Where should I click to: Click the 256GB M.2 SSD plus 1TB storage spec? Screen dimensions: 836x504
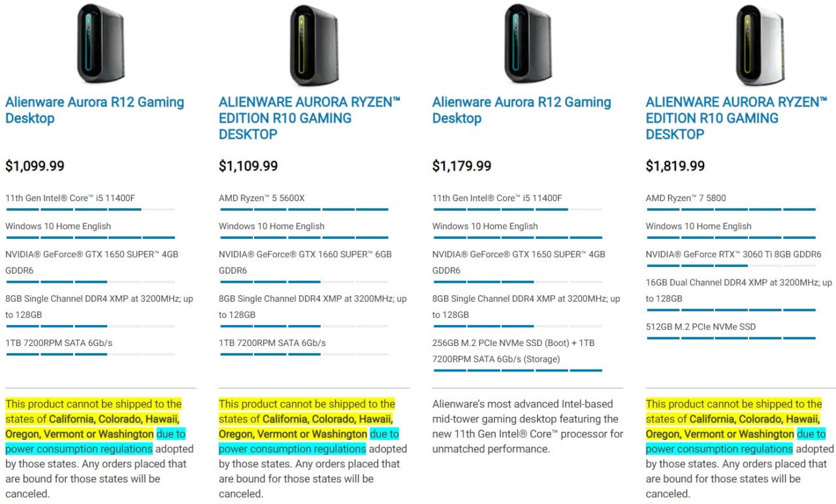[513, 351]
